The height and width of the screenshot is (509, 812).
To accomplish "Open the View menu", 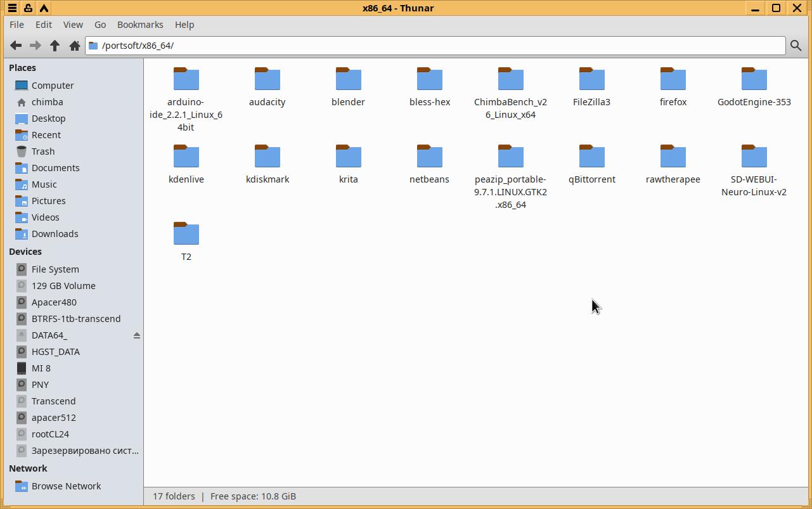I will (73, 25).
